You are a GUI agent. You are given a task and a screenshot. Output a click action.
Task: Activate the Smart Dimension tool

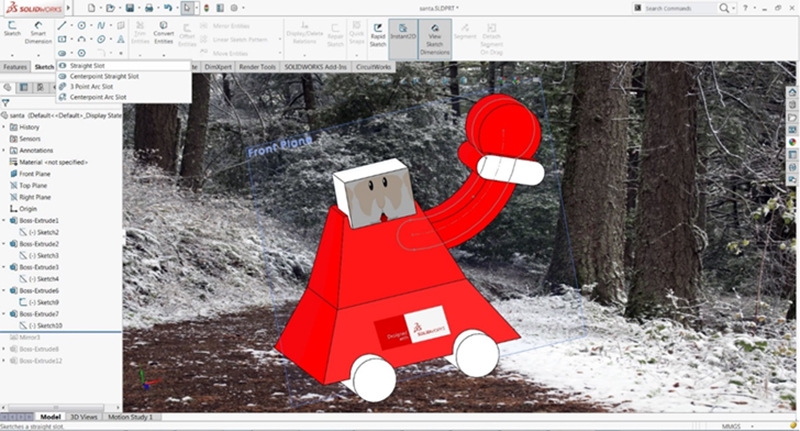(38, 33)
